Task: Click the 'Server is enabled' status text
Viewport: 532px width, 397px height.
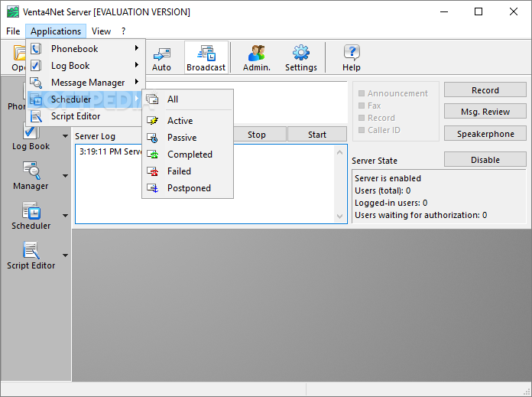Action: tap(388, 178)
